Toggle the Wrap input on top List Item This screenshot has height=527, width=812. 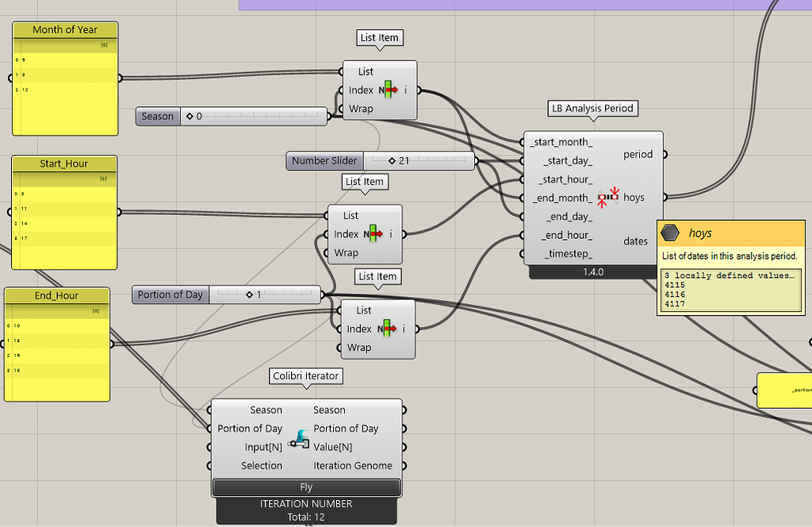pyautogui.click(x=362, y=108)
